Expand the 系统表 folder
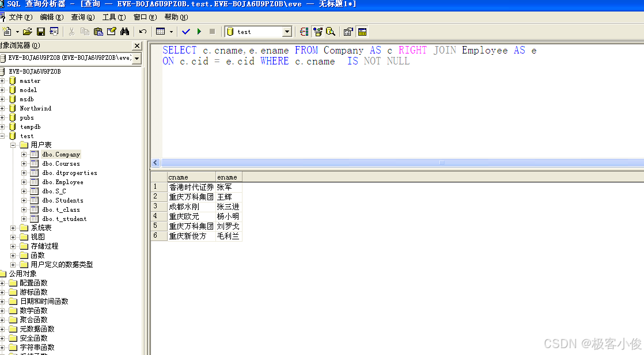The image size is (644, 355). [13, 228]
